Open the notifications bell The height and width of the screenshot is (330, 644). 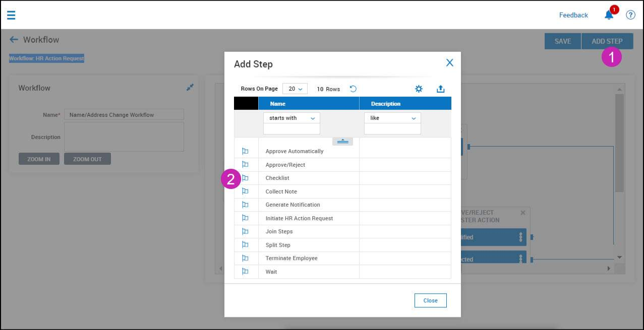coord(609,15)
